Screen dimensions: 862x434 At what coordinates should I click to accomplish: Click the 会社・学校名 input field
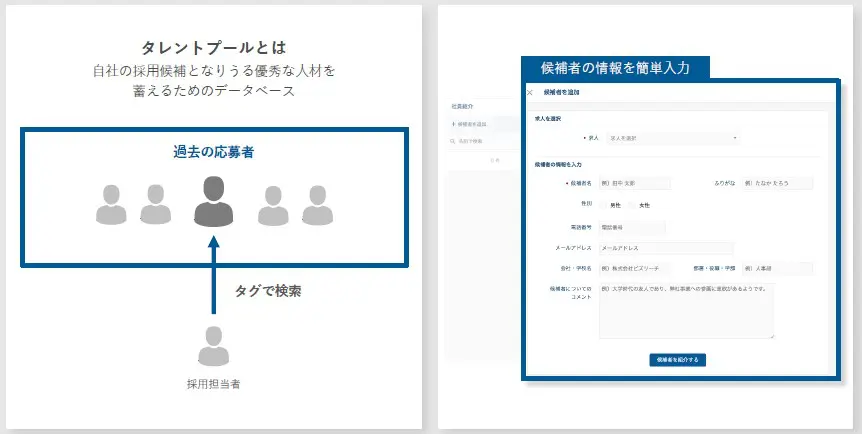click(633, 268)
